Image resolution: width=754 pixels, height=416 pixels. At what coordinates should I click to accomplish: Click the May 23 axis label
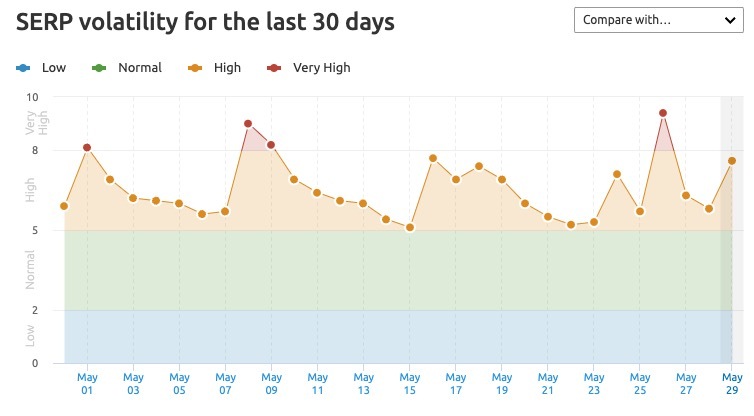(594, 384)
